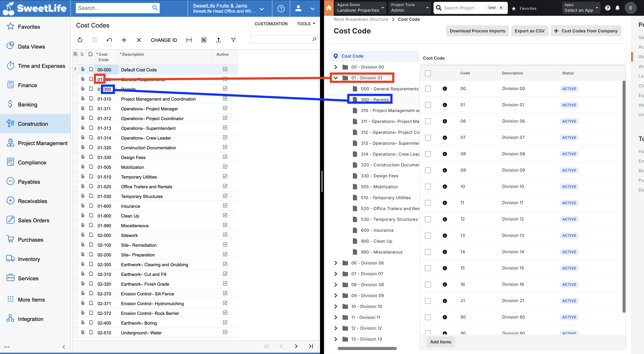Check the Division 00 row checkbox

coord(428,89)
